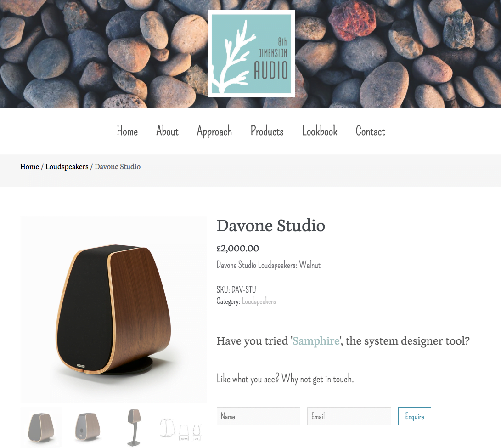Select the second speaker thumbnail without grille
501x448 pixels.
click(88, 427)
